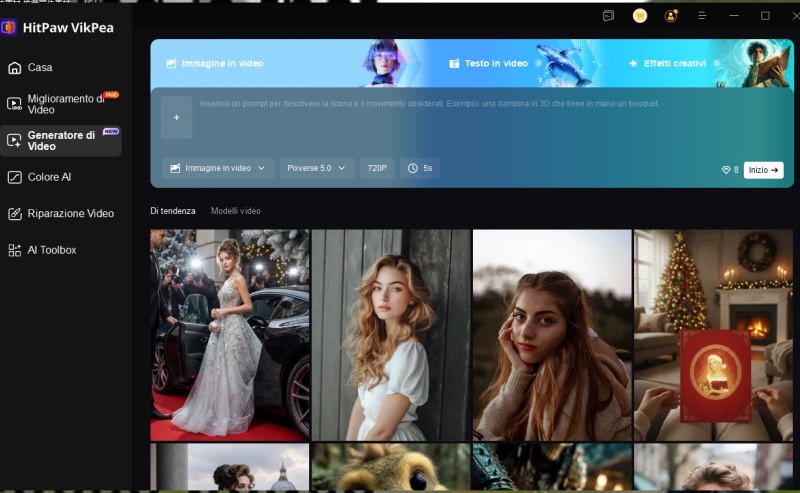Click the clock icon next to 5s
Viewport: 800px width, 493px height.
click(x=413, y=168)
